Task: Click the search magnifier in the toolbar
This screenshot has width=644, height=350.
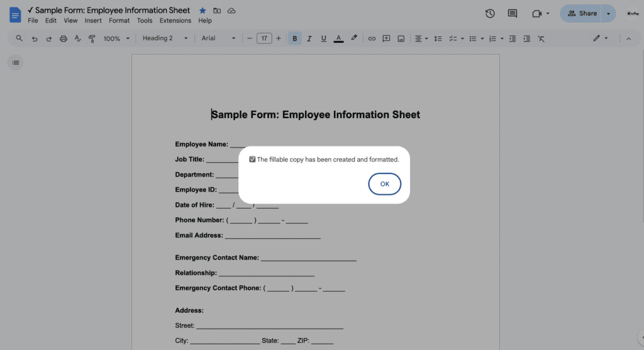Action: [x=19, y=38]
